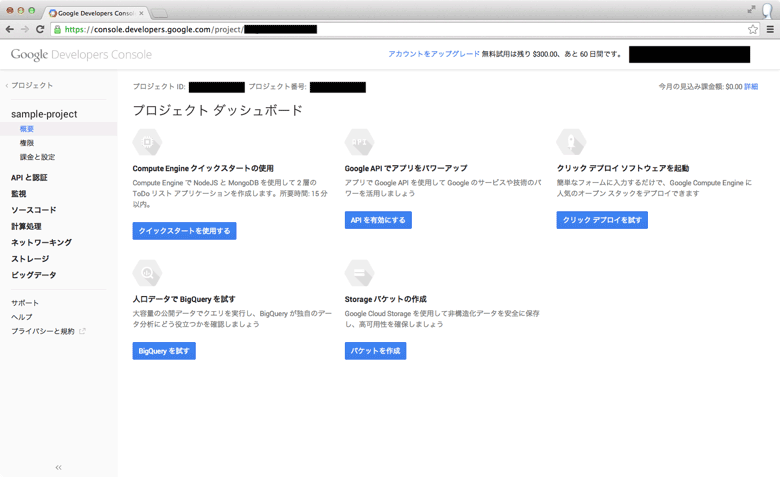Click the API hexagon icon

pyautogui.click(x=359, y=142)
